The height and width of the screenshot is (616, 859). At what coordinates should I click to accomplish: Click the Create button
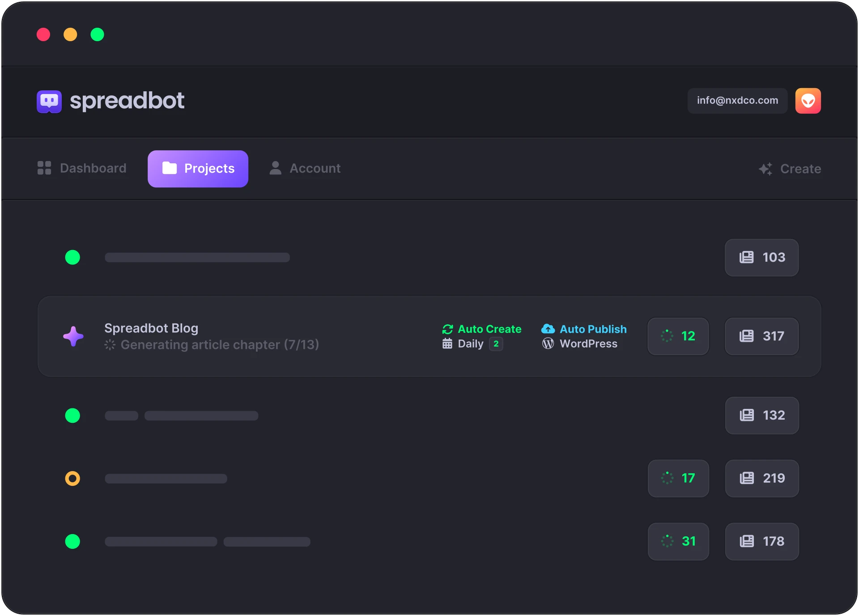(x=790, y=169)
